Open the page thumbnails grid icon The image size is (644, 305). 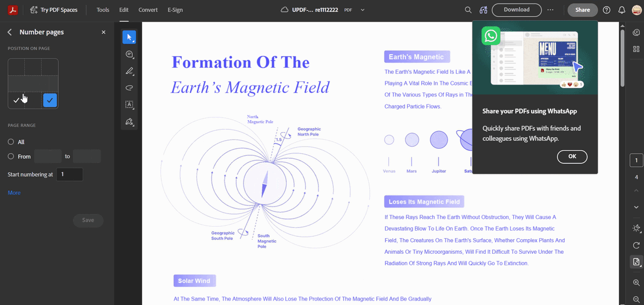point(636,49)
